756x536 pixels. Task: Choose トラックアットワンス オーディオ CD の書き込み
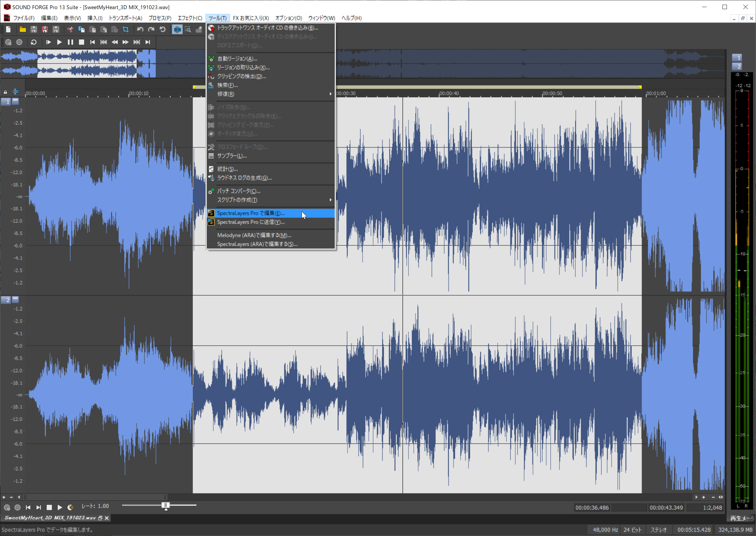pos(271,28)
